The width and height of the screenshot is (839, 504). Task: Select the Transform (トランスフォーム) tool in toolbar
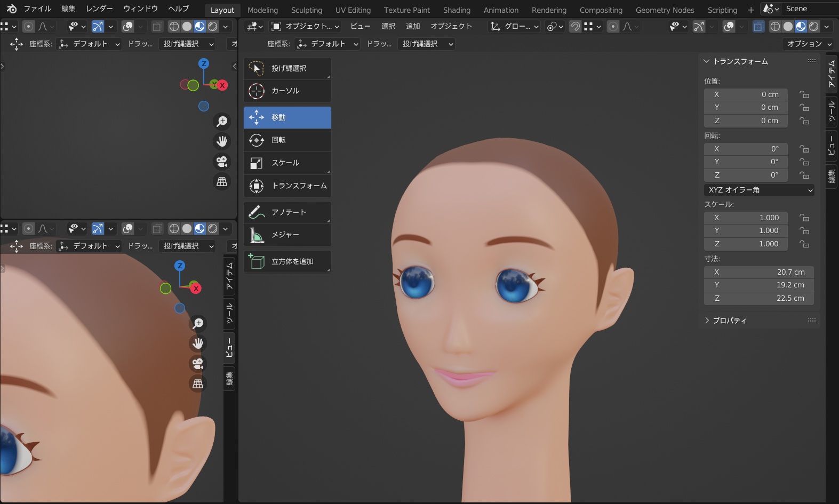coord(287,186)
